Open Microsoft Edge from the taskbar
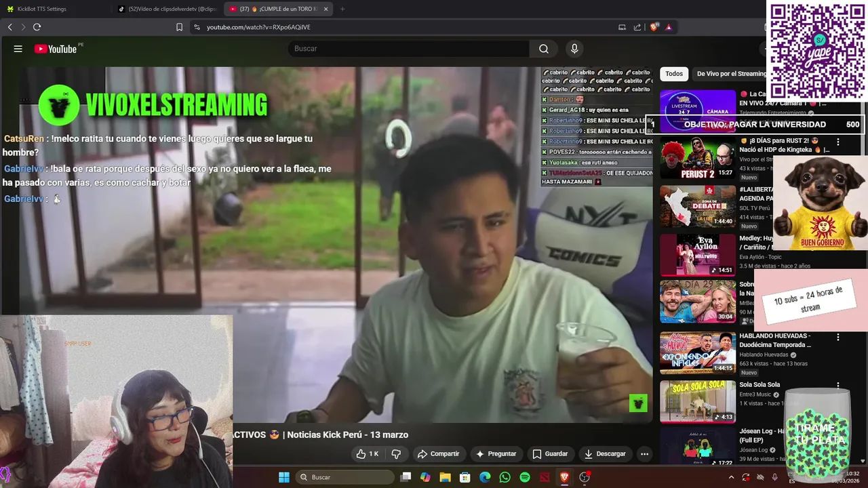 click(x=485, y=477)
